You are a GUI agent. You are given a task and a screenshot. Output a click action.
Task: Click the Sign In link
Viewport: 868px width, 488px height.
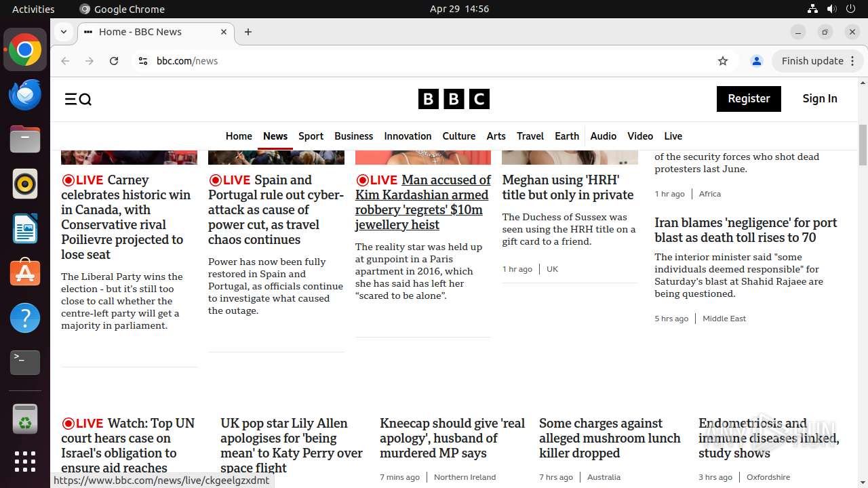click(x=820, y=99)
